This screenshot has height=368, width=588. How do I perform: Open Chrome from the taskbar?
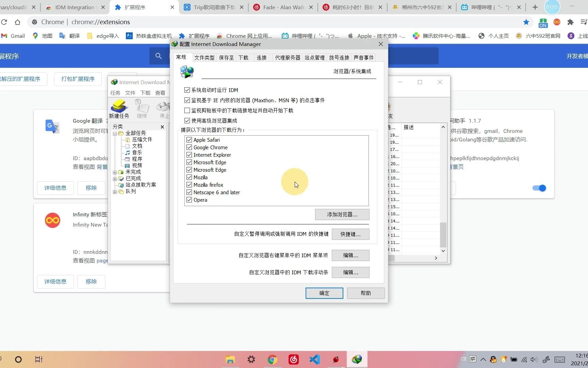tap(272, 359)
